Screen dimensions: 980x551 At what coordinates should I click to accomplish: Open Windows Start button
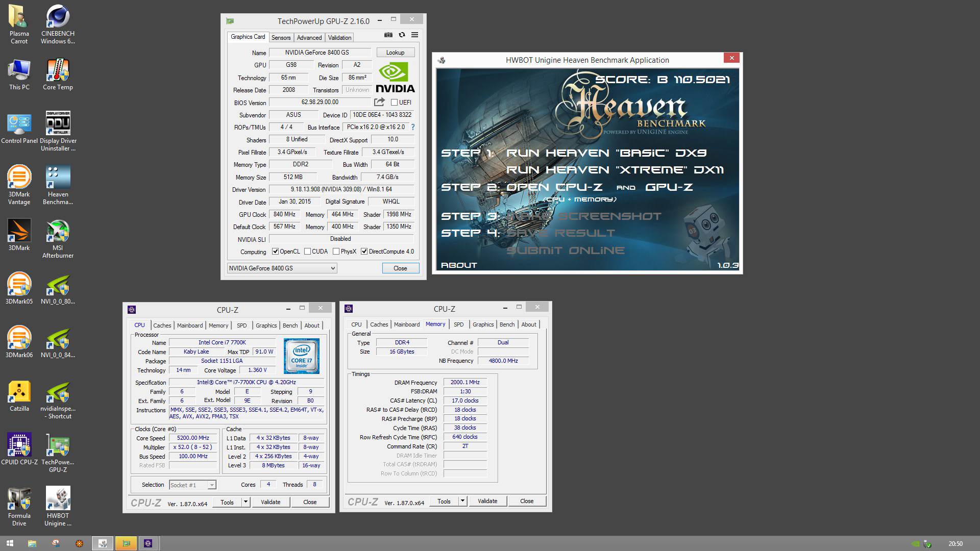[x=10, y=543]
